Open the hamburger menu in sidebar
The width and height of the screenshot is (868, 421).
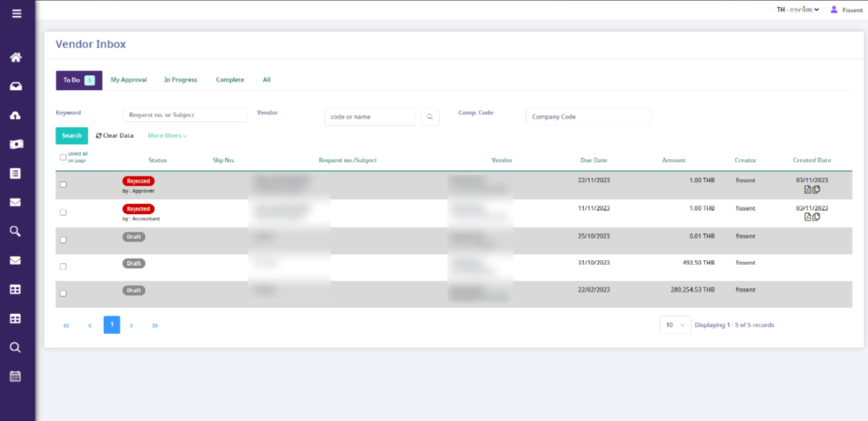(16, 13)
